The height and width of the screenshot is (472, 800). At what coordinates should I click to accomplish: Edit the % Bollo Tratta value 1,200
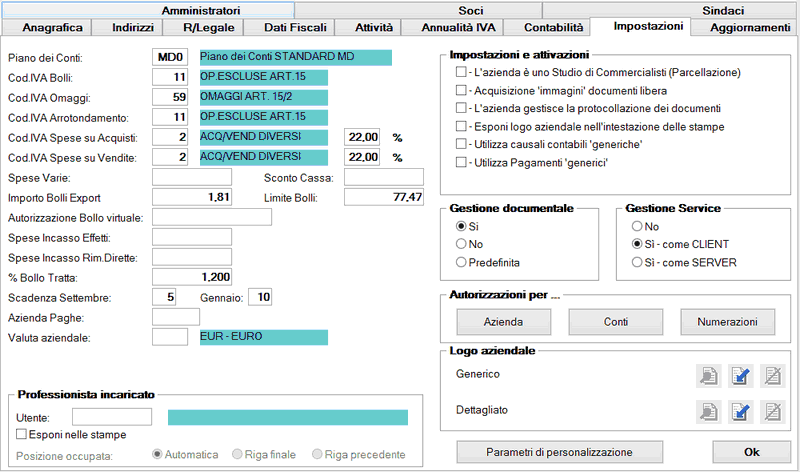click(x=192, y=277)
